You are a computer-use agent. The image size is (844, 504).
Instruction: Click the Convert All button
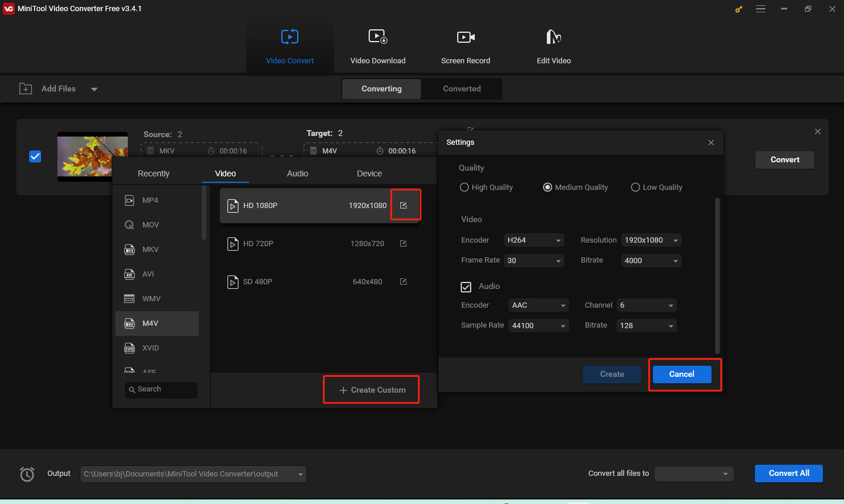(x=789, y=474)
